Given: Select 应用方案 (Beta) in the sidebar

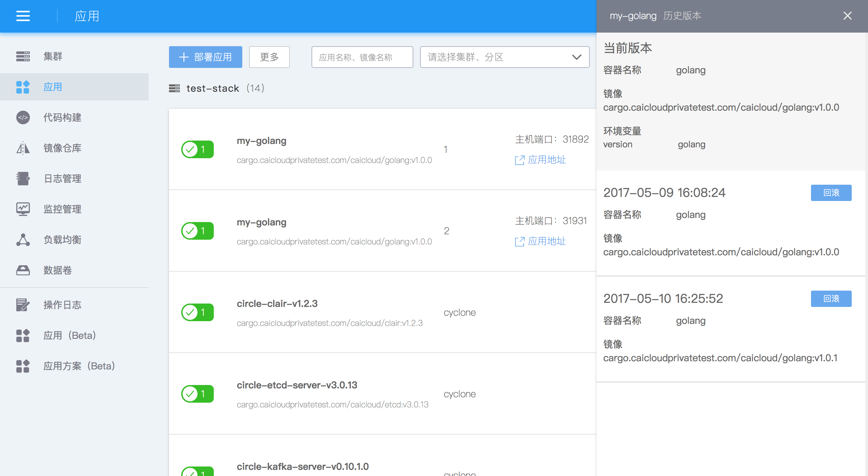Looking at the screenshot, I should pyautogui.click(x=79, y=366).
